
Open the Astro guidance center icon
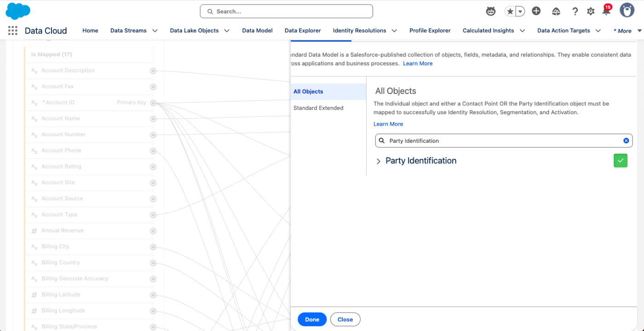pos(491,11)
